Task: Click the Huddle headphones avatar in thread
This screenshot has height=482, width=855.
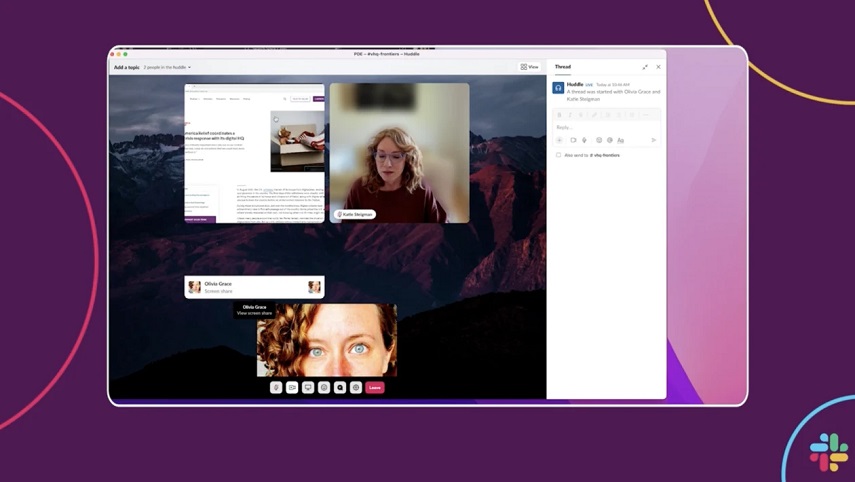Action: pyautogui.click(x=558, y=88)
